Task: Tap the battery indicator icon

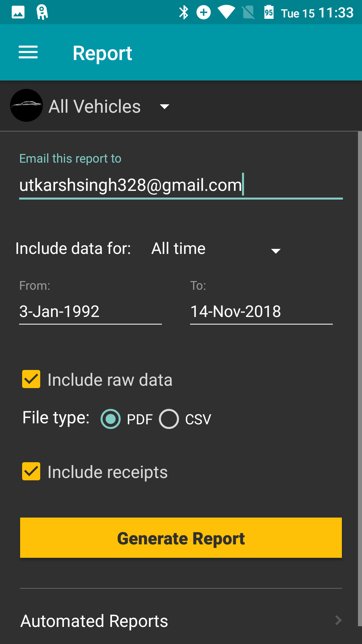Action: (269, 12)
